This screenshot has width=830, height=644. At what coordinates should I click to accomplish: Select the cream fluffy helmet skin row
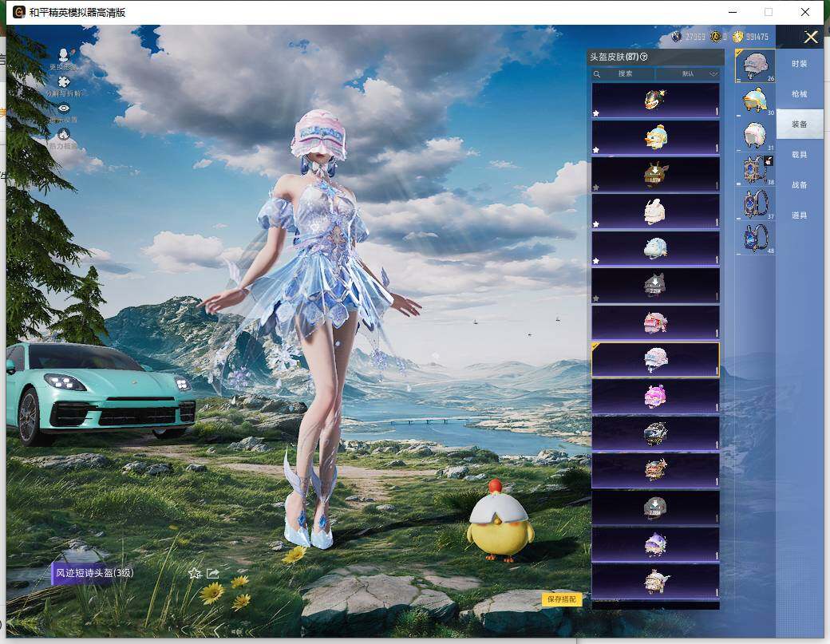655,582
